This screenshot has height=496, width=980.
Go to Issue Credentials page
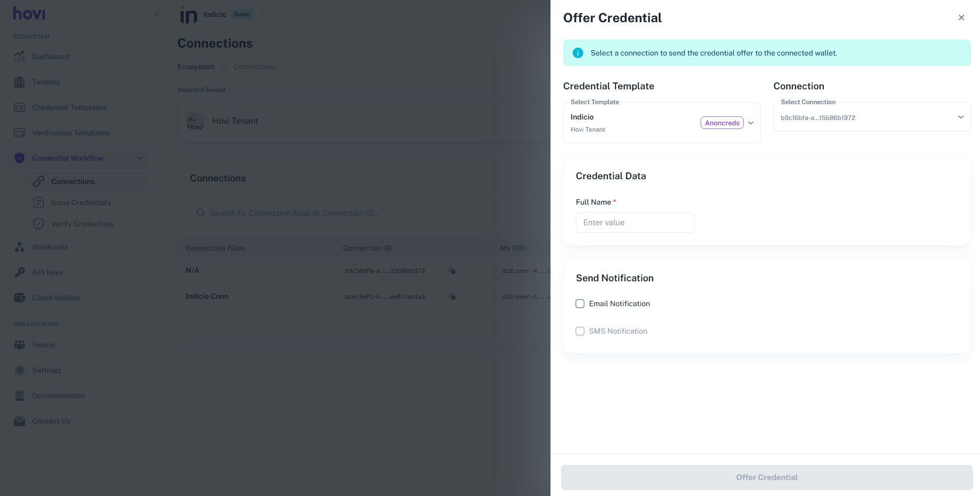(81, 203)
